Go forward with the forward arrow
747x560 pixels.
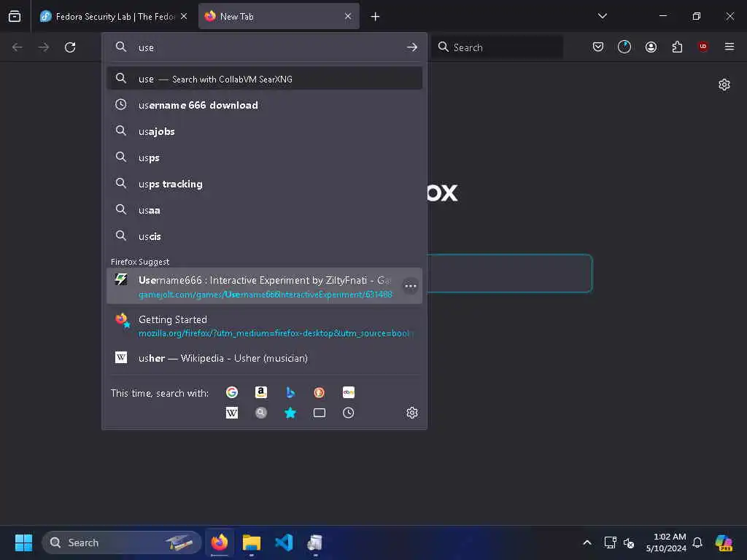(43, 47)
